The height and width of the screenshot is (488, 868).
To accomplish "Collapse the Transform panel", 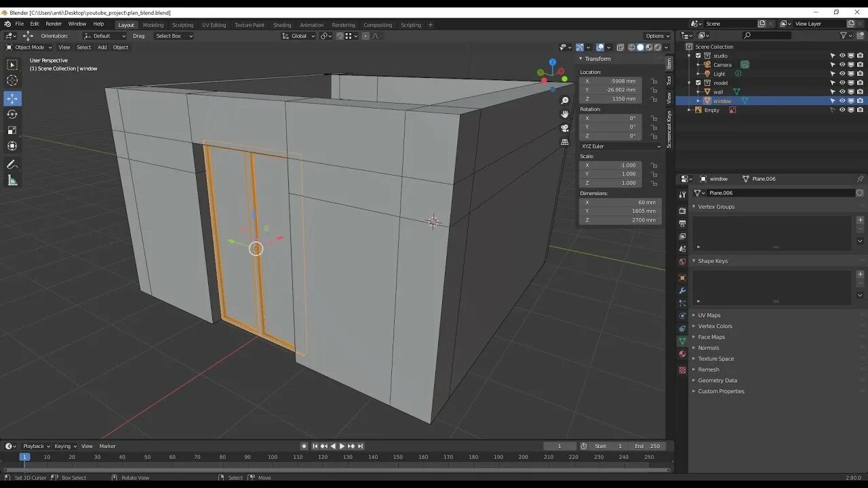I will click(597, 59).
